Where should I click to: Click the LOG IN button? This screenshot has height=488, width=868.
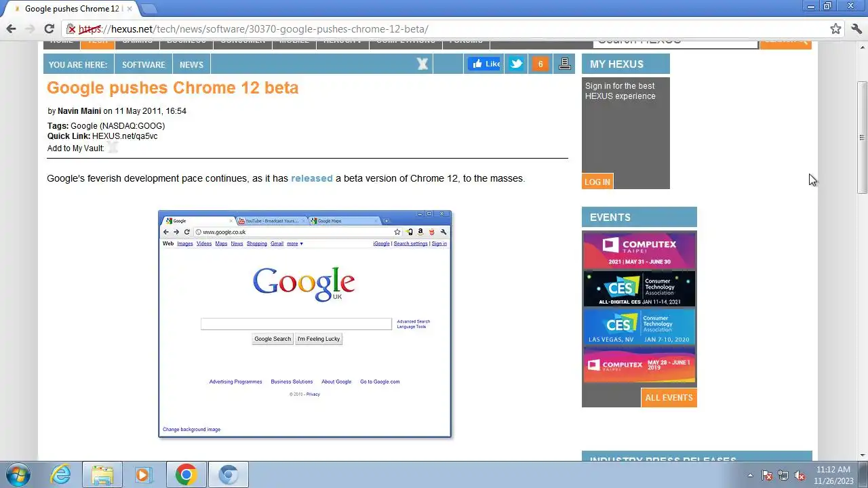click(x=597, y=182)
